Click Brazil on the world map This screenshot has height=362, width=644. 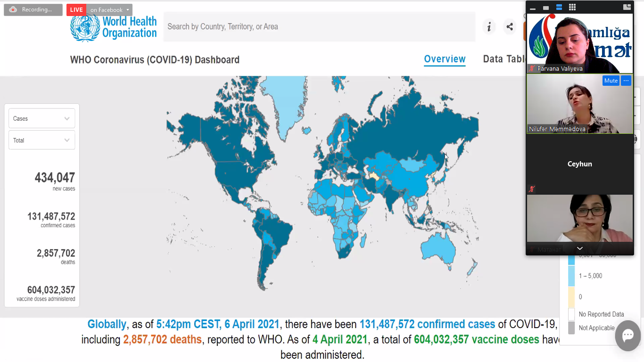click(x=276, y=231)
